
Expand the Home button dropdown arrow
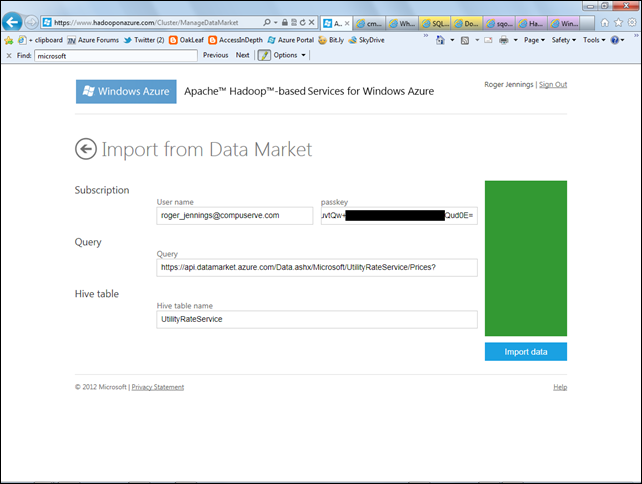(x=452, y=40)
